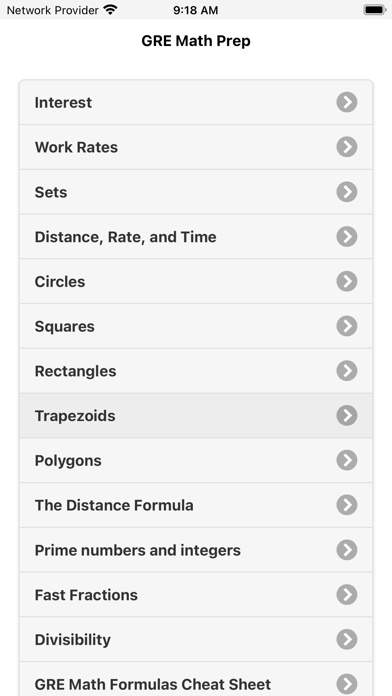
Task: Tap the arrow icon on Divisibility row
Action: click(x=347, y=639)
